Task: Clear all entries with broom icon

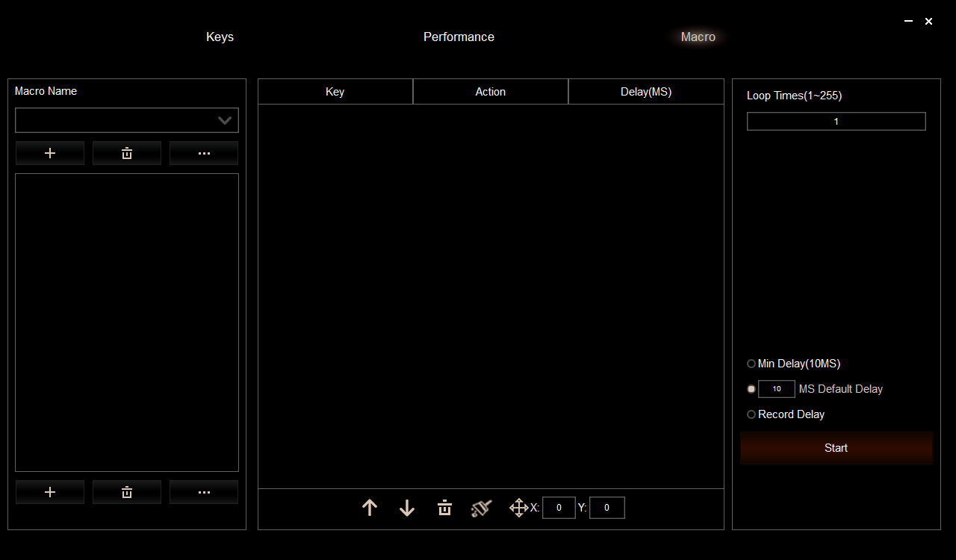Action: click(482, 508)
